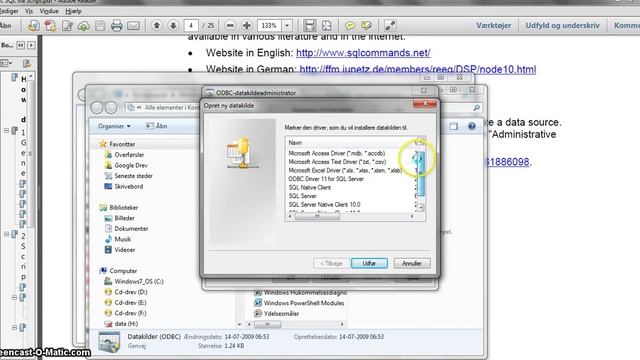Print the PDF with the printer icon
The height and width of the screenshot is (360, 640).
coord(117,26)
